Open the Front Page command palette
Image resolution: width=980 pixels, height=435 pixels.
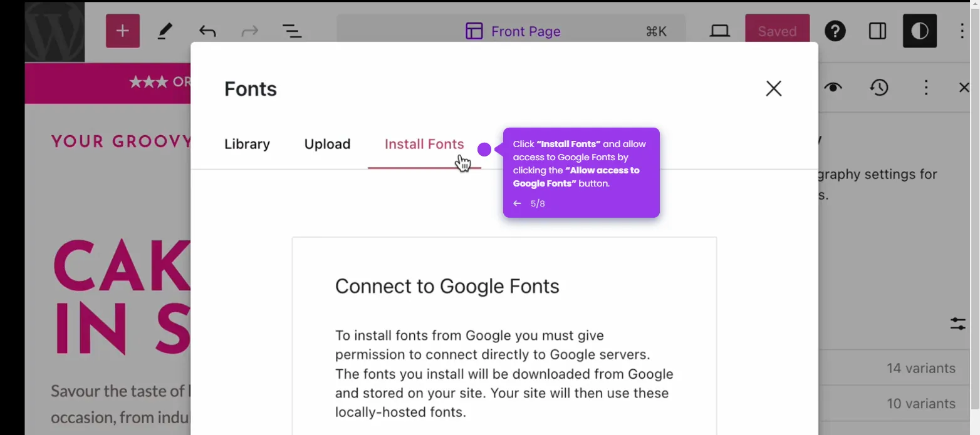pyautogui.click(x=511, y=31)
